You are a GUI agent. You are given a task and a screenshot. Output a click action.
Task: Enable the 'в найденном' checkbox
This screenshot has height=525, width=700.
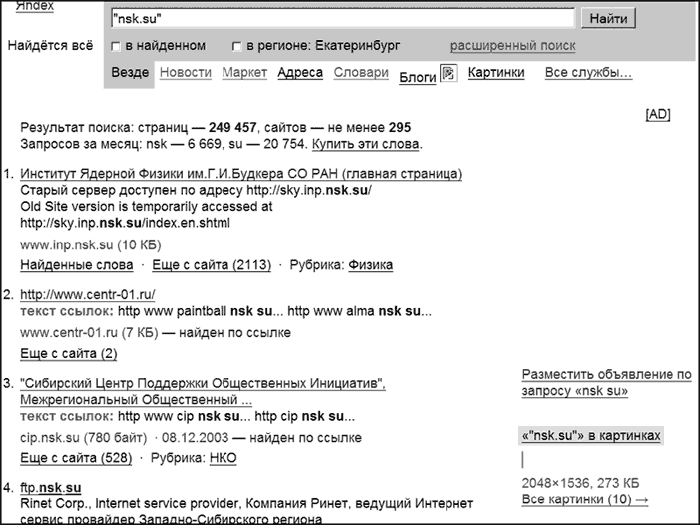116,46
